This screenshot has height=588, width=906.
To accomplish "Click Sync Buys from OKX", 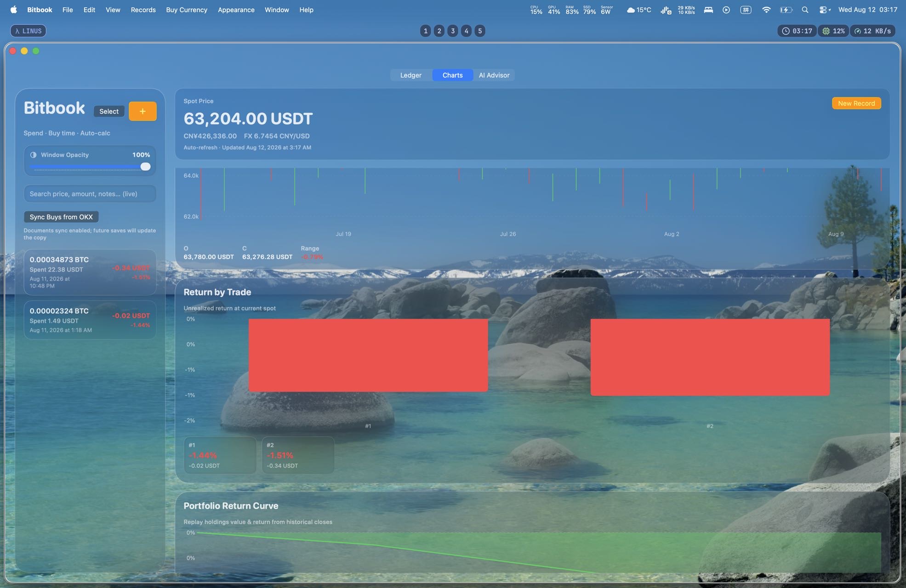I will tap(61, 217).
